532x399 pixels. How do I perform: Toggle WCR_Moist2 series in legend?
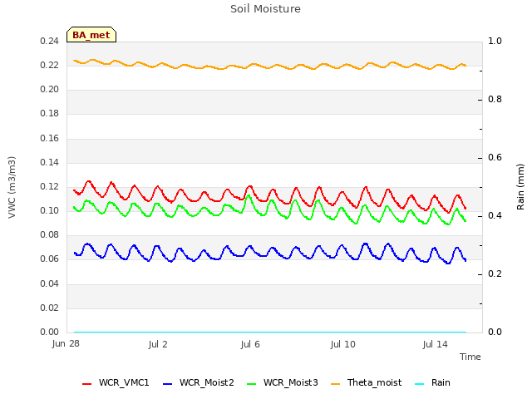tap(198, 382)
